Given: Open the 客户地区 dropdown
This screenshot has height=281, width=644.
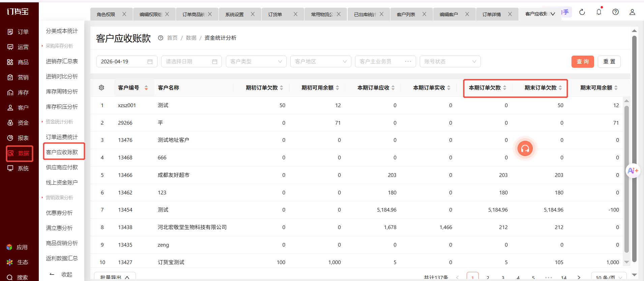Looking at the screenshot, I should [x=321, y=61].
